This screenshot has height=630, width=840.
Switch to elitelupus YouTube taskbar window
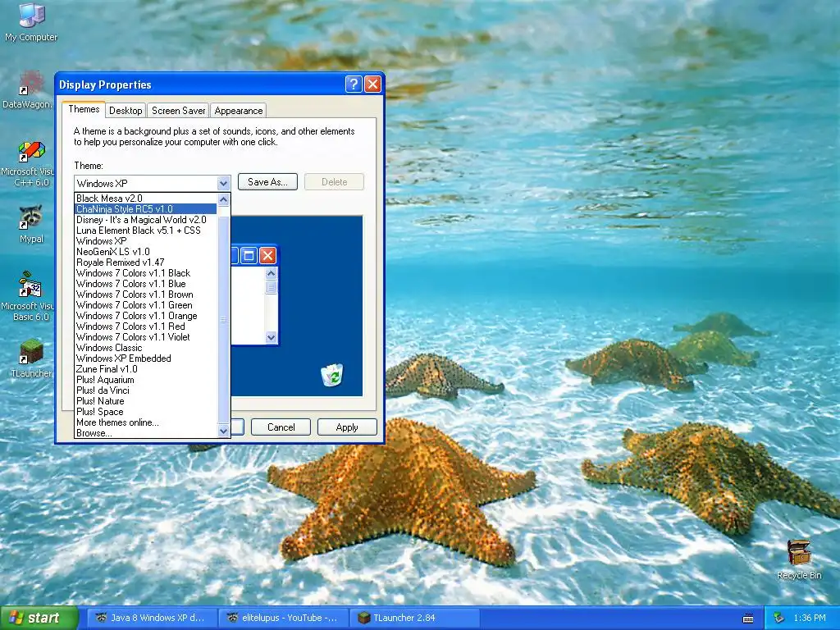pyautogui.click(x=282, y=618)
